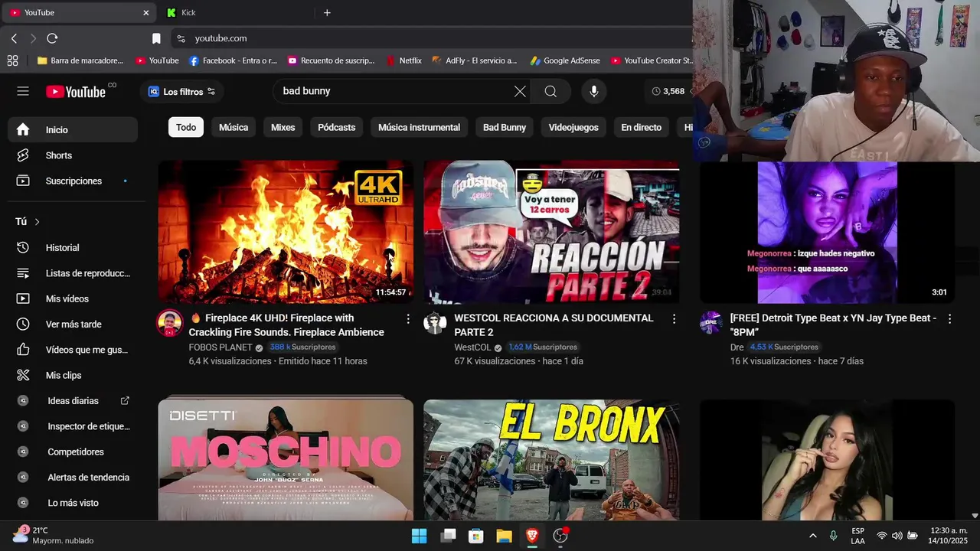Open Barra de marcadores folder
Image resolution: width=980 pixels, height=551 pixels.
click(80, 60)
